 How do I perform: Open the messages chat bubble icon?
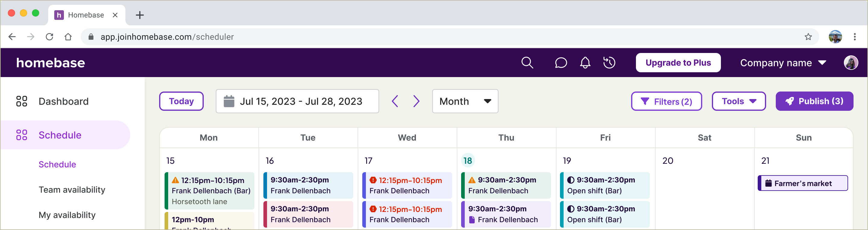(x=561, y=63)
